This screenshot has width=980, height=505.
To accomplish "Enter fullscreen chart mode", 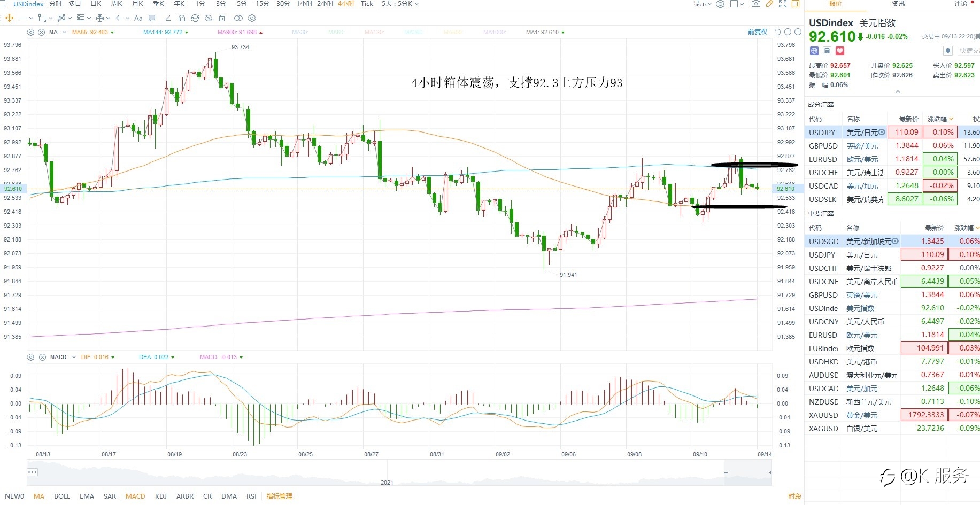I will [783, 4].
